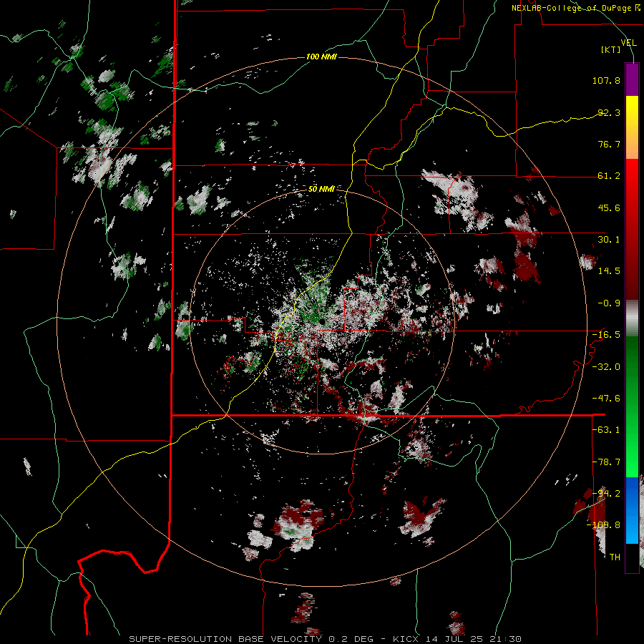644x644 pixels.
Task: Click the 107.8 velocity scale value
Action: coord(606,80)
